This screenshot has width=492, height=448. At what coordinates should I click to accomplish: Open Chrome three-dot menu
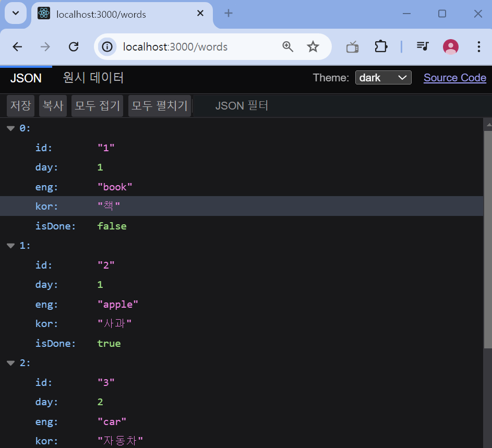click(x=478, y=47)
